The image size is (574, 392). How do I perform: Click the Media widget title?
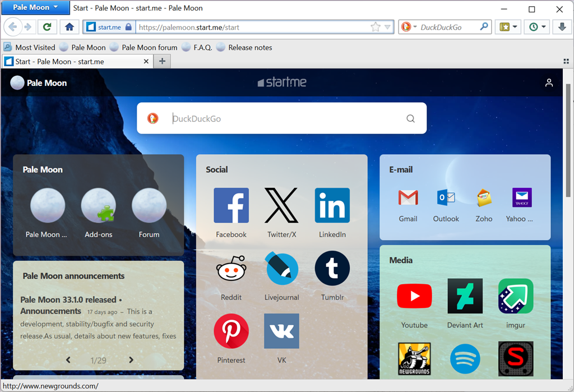coord(400,260)
